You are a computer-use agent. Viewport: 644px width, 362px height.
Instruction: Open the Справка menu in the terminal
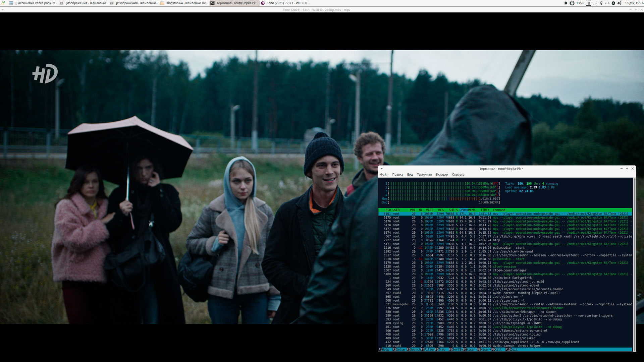click(458, 175)
